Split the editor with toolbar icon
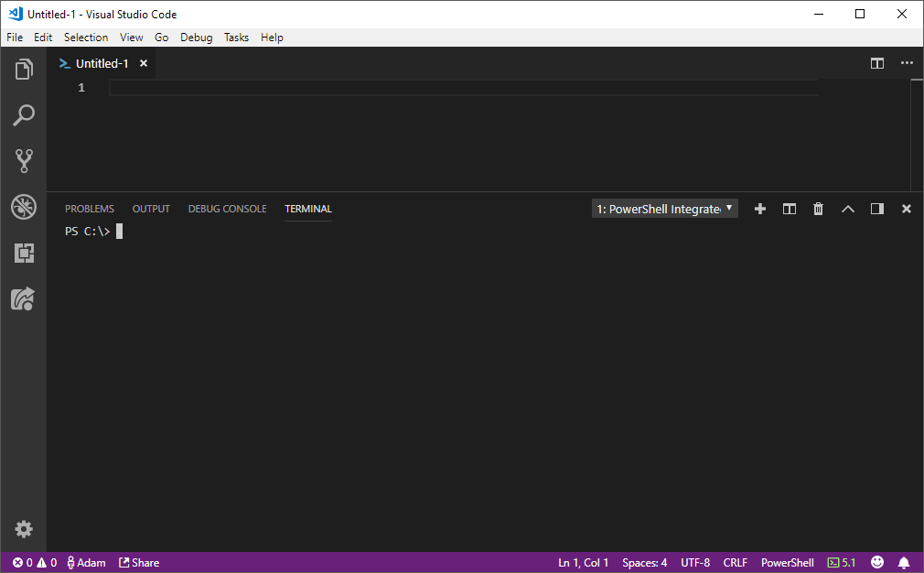924x573 pixels. [876, 63]
